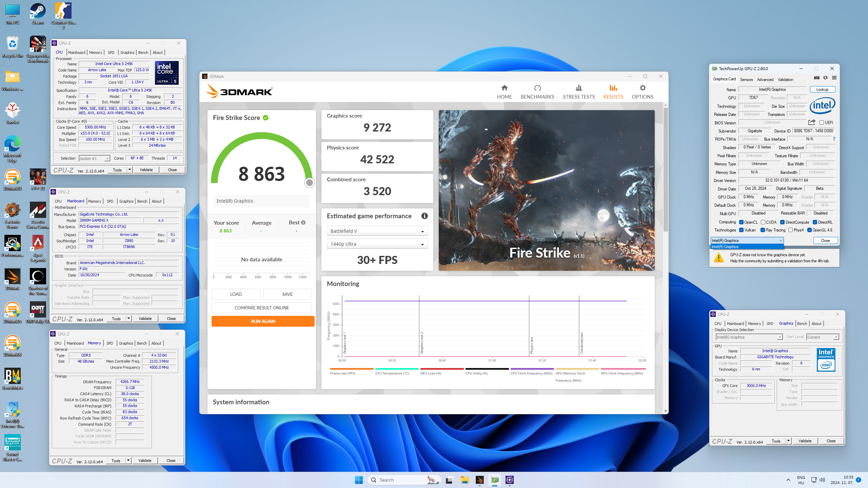Click CPU Temperature teal legend swatch
The height and width of the screenshot is (488, 868).
(397, 369)
